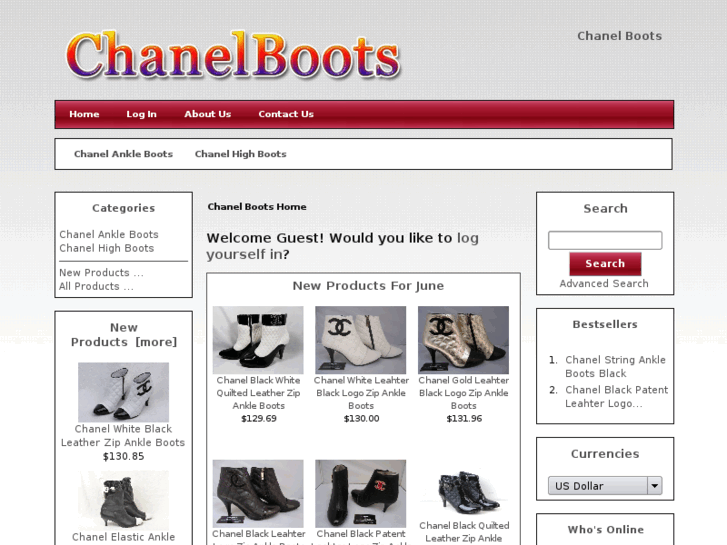Screen dimensions: 727x545
Task: Open the Chanel White Black Leather Zip boots thumbnail
Action: click(123, 392)
